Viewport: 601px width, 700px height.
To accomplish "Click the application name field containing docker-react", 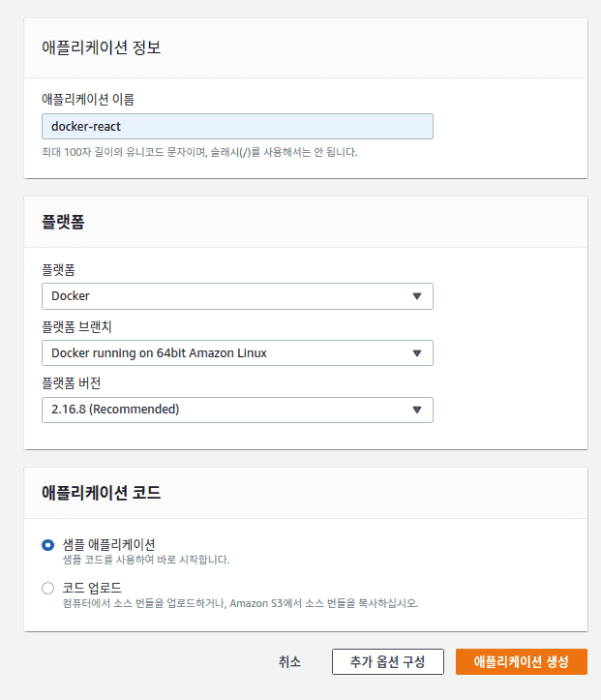I will 237,127.
